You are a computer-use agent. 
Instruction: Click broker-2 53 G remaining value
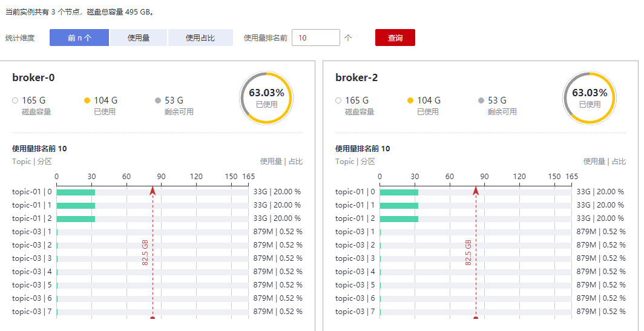[497, 100]
